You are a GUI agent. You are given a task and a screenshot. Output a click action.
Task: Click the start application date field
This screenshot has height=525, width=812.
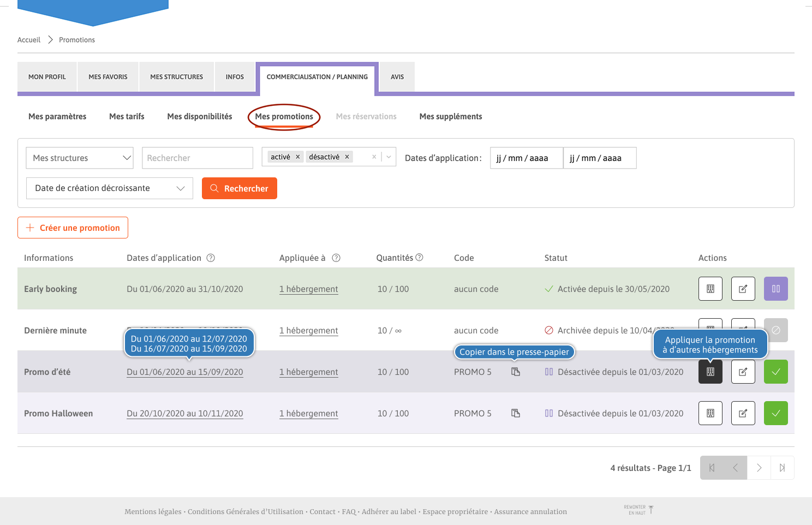[x=527, y=158]
